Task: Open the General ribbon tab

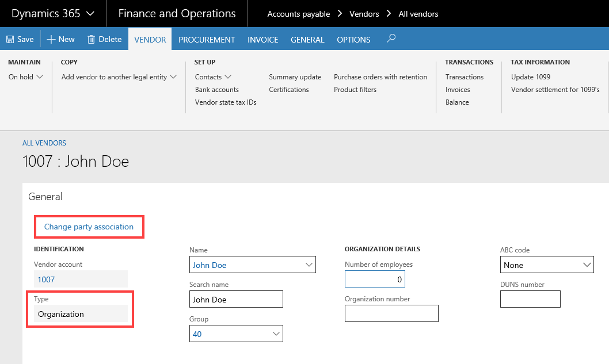Action: [x=307, y=40]
